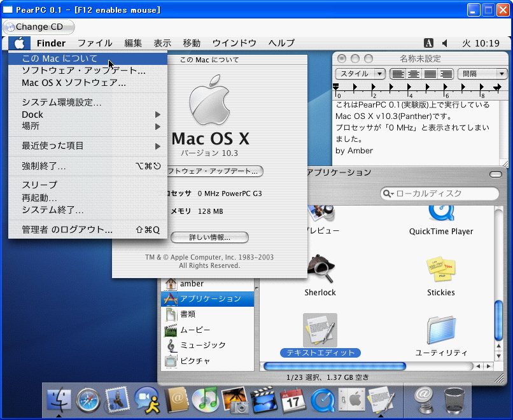Click the Finder vertical scrollbar thumb
The height and width of the screenshot is (420, 513).
tap(498, 321)
